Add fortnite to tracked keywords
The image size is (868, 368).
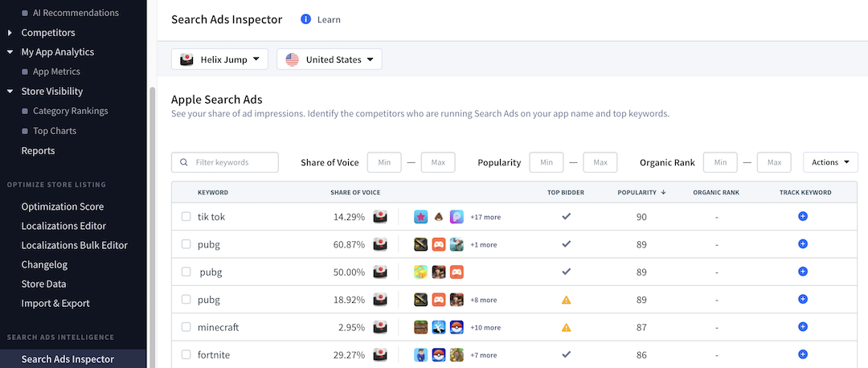tap(803, 354)
